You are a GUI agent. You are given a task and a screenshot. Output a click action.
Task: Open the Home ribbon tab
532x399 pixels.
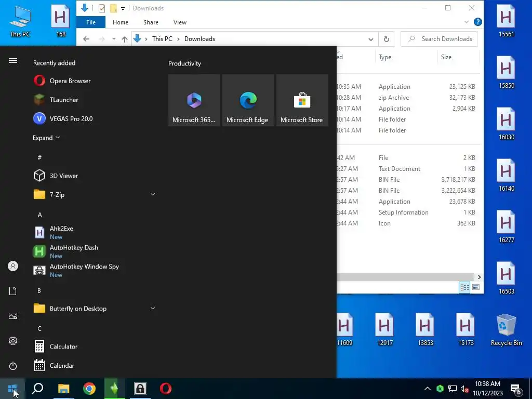coord(121,22)
